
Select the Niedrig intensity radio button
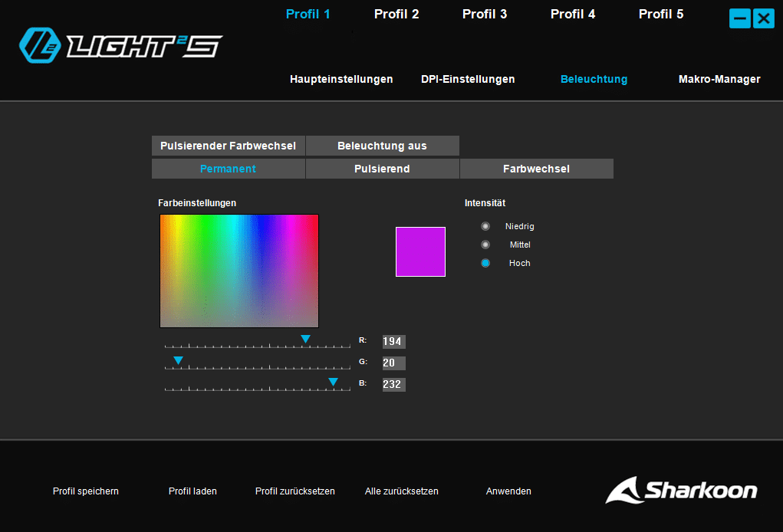(485, 226)
